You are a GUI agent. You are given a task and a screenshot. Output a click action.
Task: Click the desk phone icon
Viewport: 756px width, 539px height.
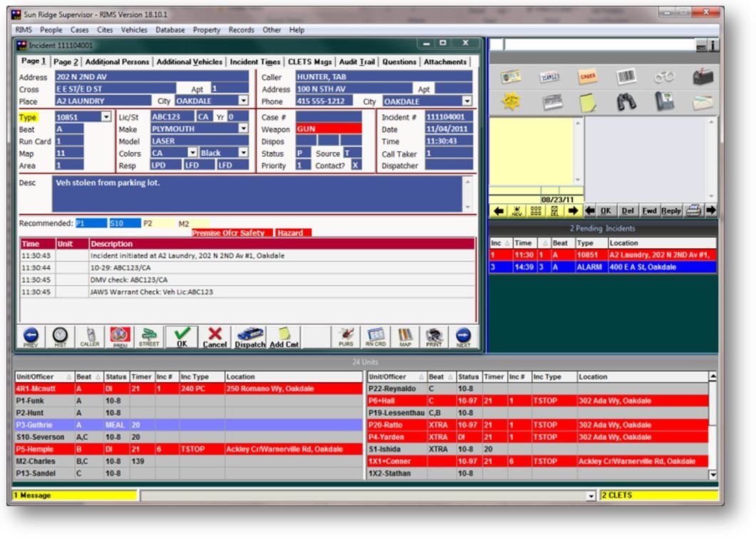(664, 102)
